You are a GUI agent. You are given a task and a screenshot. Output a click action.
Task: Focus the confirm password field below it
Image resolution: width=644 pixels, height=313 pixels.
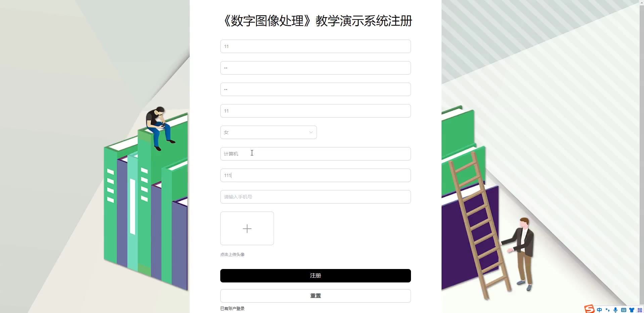pos(315,89)
